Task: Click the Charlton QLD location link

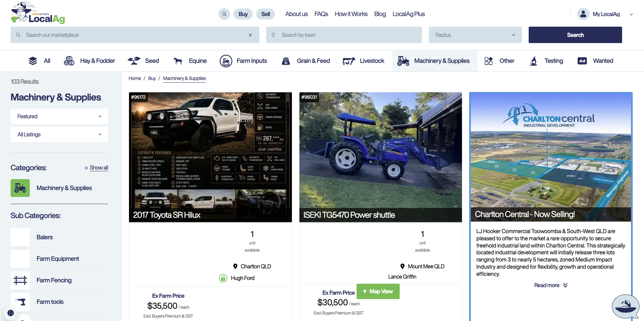Action: tap(256, 266)
